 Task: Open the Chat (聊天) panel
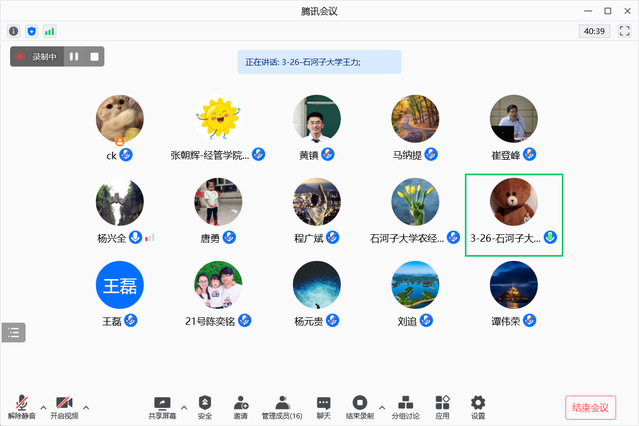coord(324,407)
